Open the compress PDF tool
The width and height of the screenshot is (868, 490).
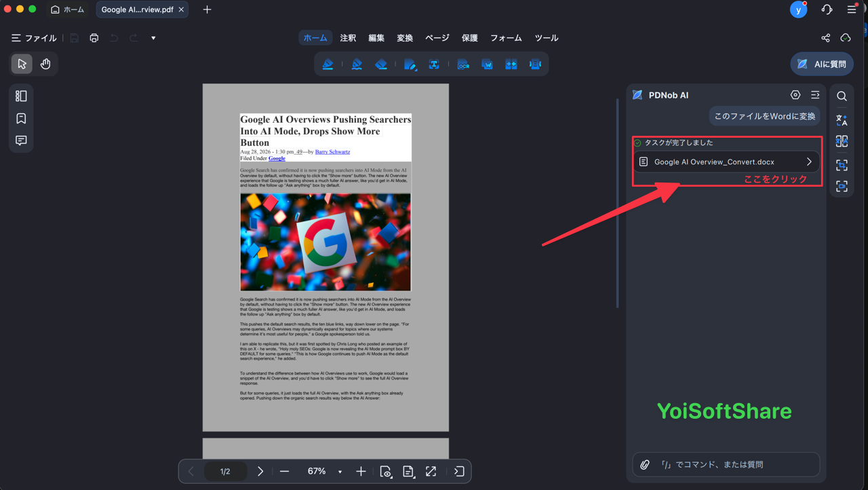pyautogui.click(x=511, y=64)
